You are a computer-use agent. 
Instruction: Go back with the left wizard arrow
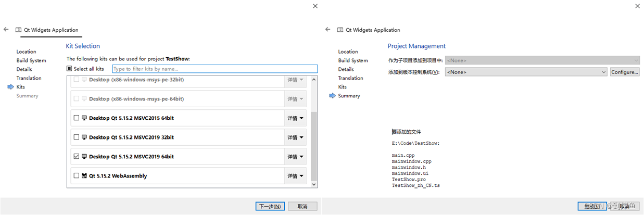[6, 30]
